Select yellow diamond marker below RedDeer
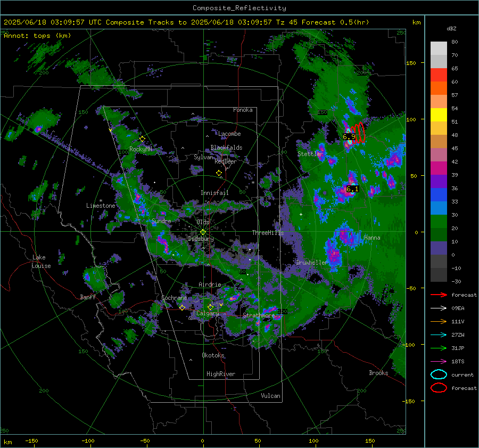Viewport: 479px width, 448px height. coord(219,173)
